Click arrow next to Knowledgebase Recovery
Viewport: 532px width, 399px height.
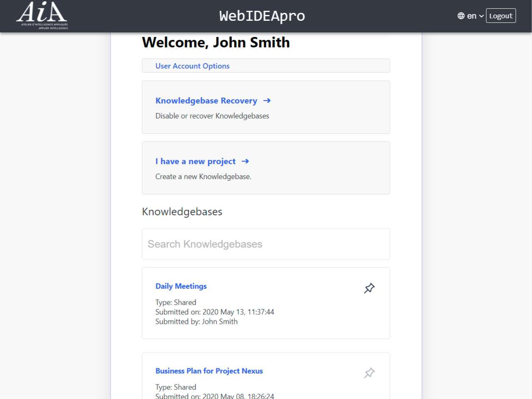[x=267, y=101]
